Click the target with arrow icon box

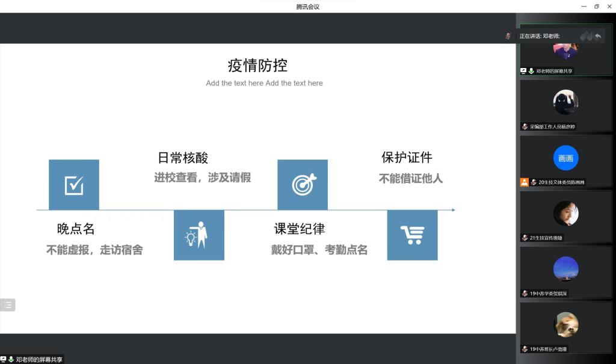303,185
